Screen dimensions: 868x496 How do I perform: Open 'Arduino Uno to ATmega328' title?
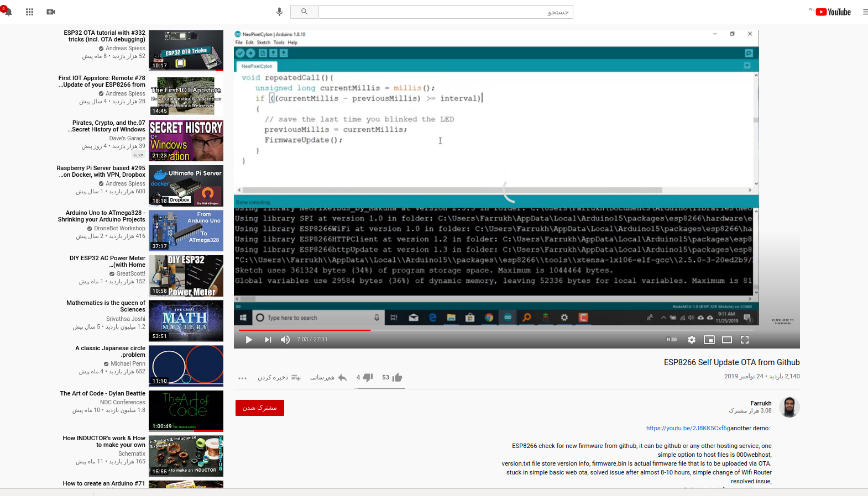tap(102, 216)
